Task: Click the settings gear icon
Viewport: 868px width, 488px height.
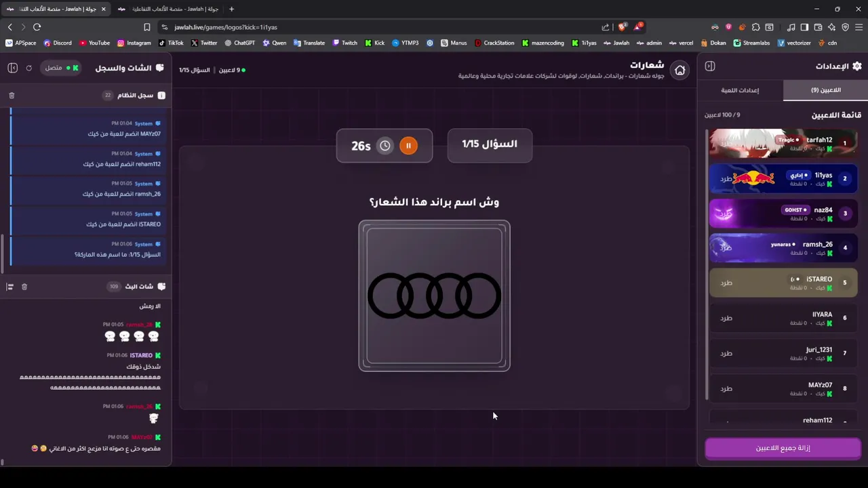Action: click(857, 66)
